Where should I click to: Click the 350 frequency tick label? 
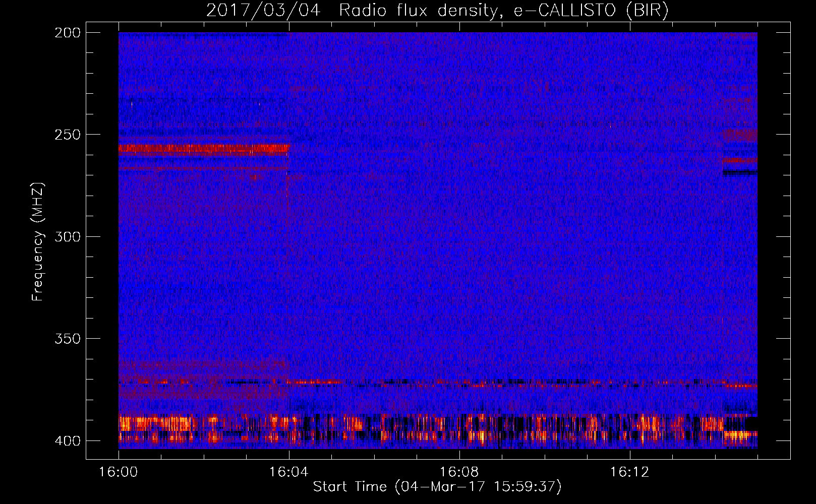(68, 339)
